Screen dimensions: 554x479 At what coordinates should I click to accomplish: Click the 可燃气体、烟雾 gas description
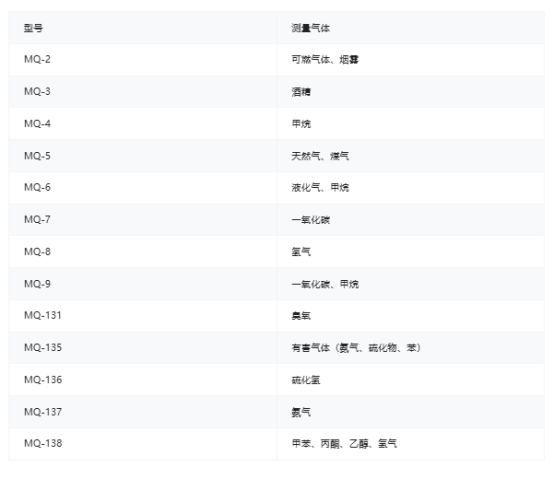coord(325,59)
